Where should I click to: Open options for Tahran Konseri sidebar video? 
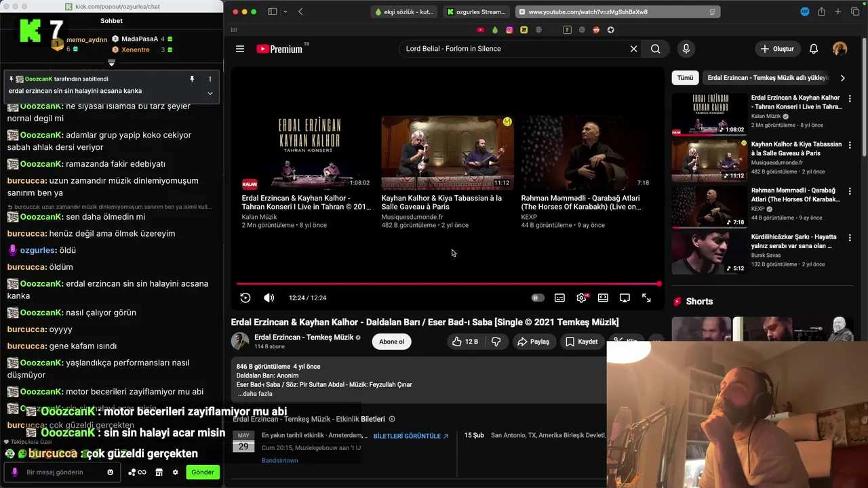[x=850, y=98]
